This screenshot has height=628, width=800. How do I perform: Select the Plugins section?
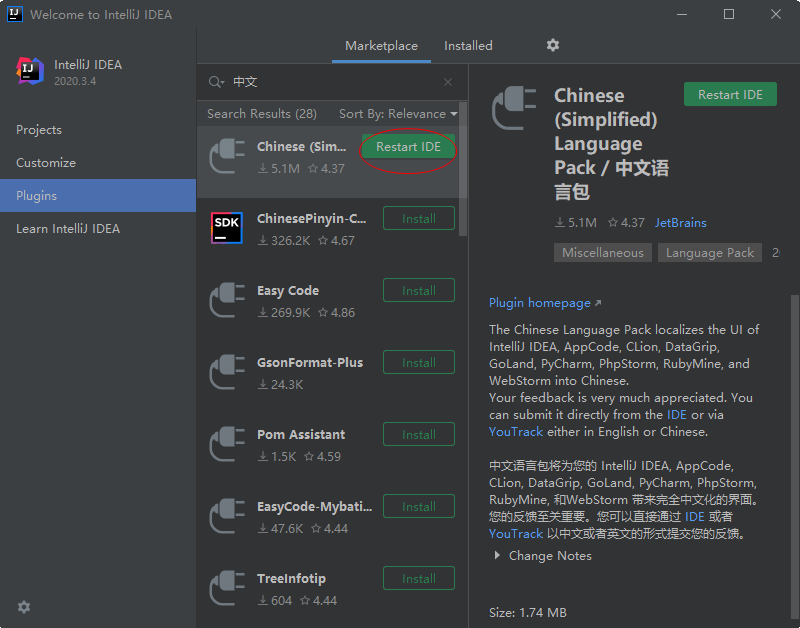[98, 195]
